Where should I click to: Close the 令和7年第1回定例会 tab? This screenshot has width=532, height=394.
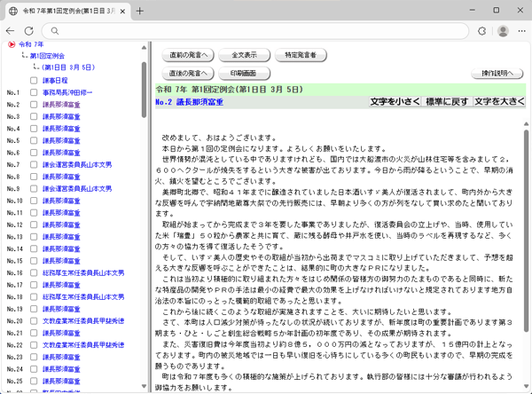pos(123,12)
